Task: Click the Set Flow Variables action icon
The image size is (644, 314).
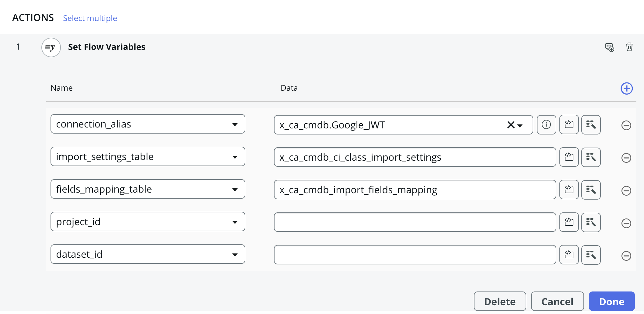Action: pos(51,47)
